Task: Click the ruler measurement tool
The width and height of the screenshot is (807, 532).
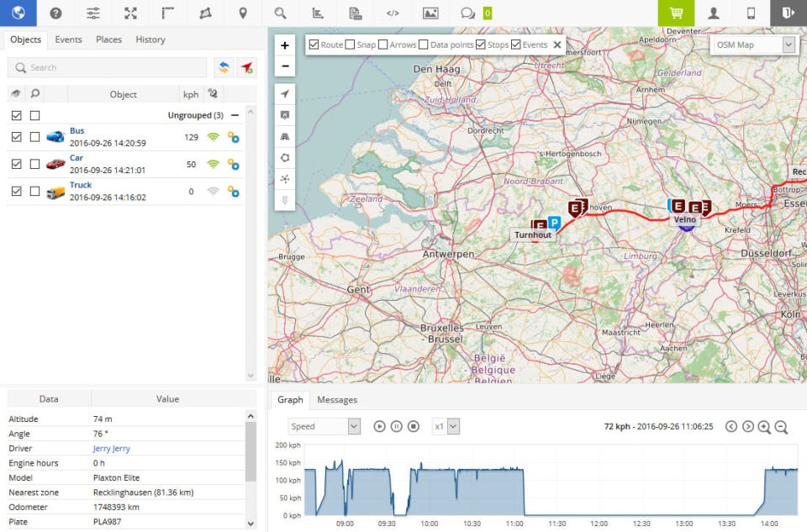Action: pos(168,13)
